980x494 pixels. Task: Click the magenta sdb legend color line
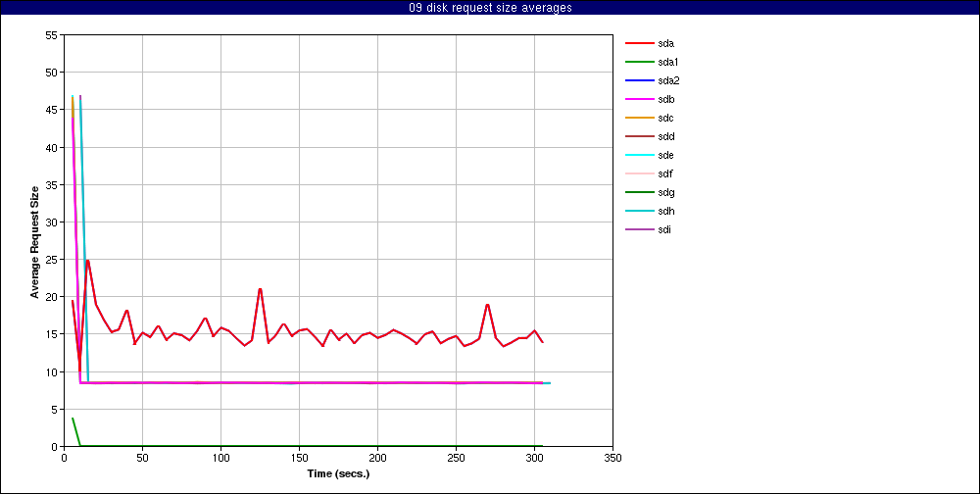tap(639, 99)
